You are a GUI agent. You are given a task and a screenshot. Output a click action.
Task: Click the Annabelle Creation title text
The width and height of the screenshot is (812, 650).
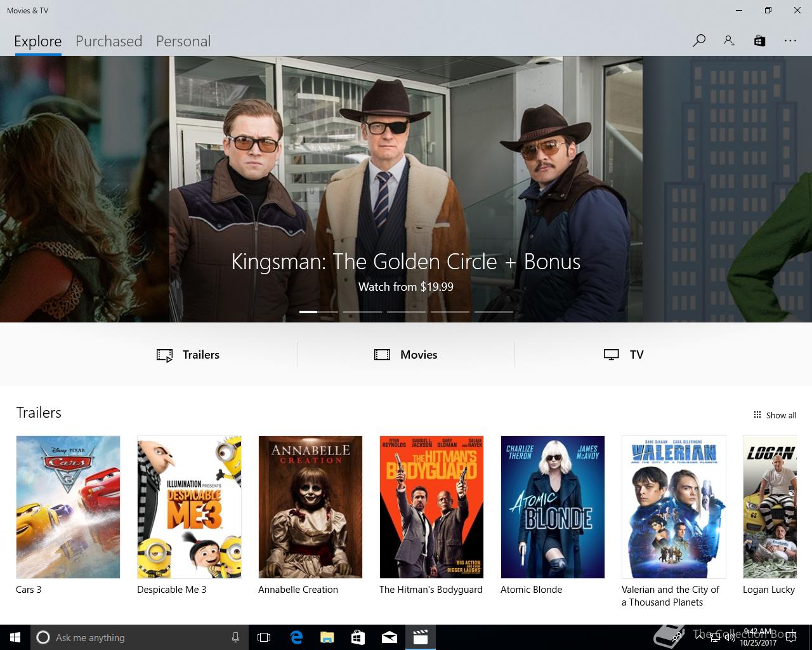[298, 590]
